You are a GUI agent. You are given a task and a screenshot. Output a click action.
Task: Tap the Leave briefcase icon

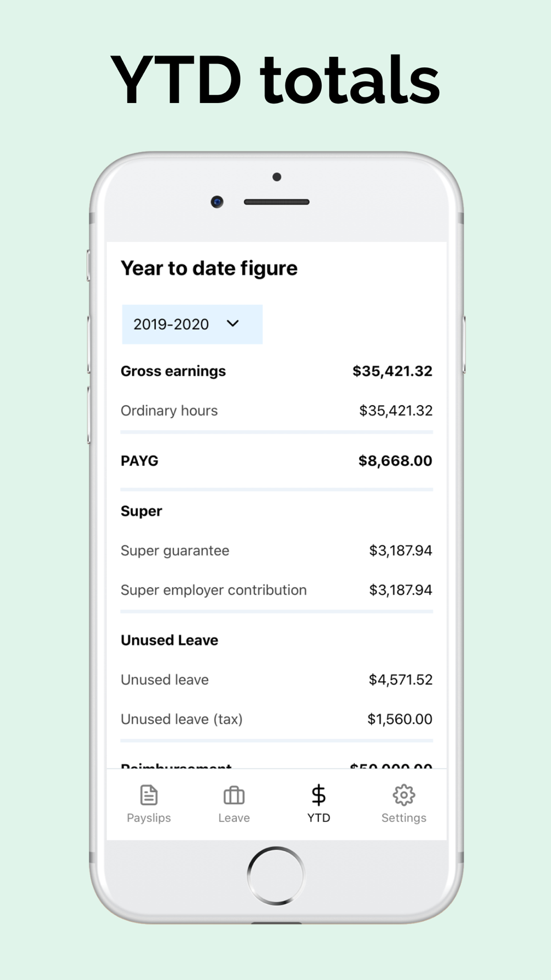pyautogui.click(x=234, y=795)
